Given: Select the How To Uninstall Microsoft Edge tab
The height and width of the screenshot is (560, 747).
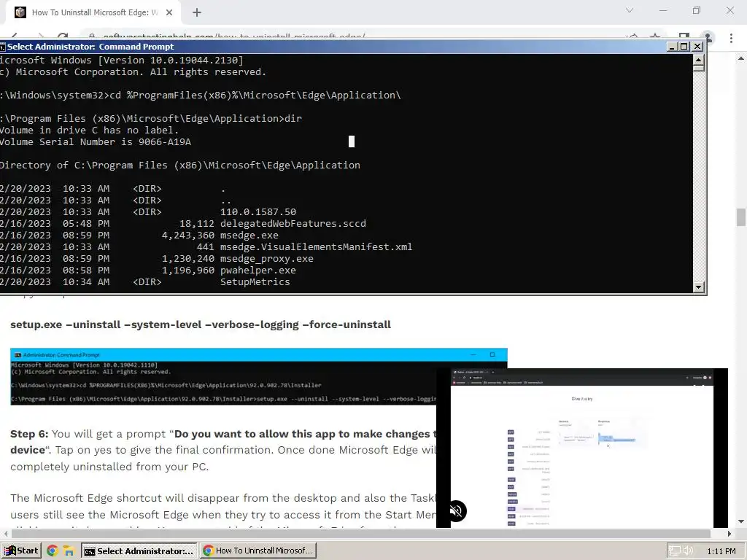Looking at the screenshot, I should click(93, 12).
